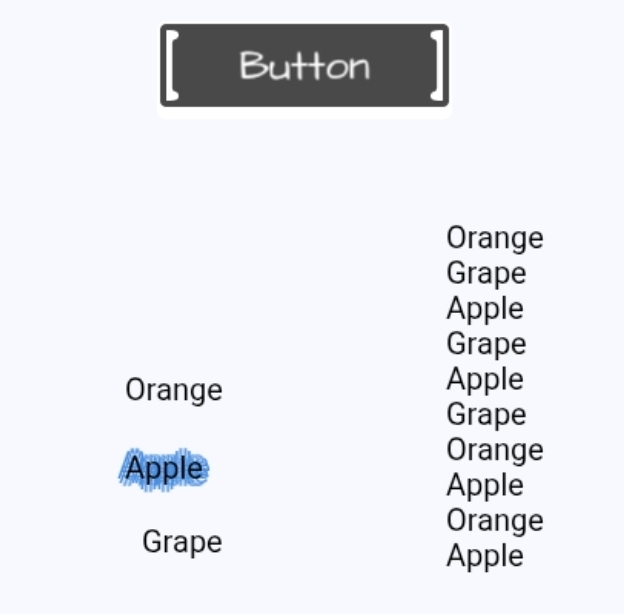Screen dimensions: 624x614
Task: Click the right bracket on the Button
Action: [x=437, y=66]
